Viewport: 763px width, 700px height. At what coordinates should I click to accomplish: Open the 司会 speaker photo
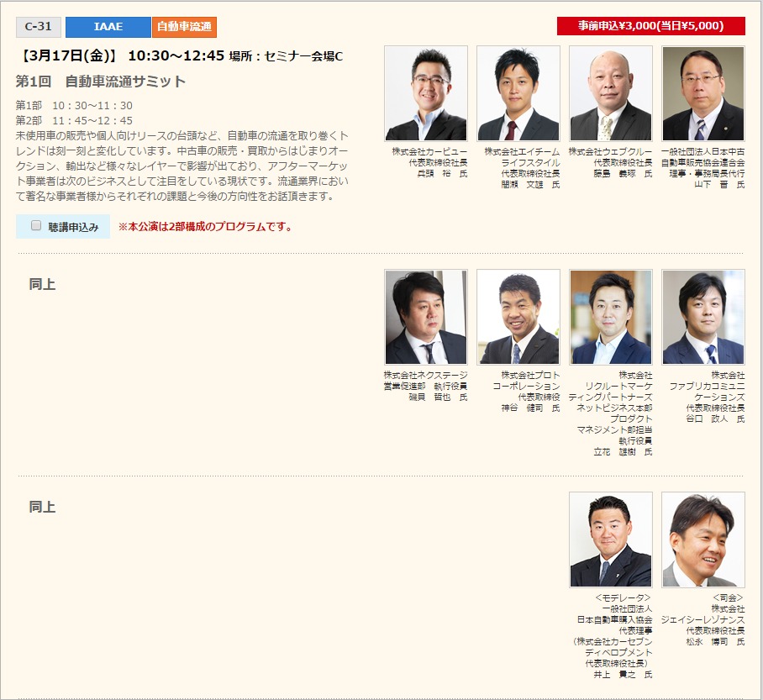click(703, 539)
